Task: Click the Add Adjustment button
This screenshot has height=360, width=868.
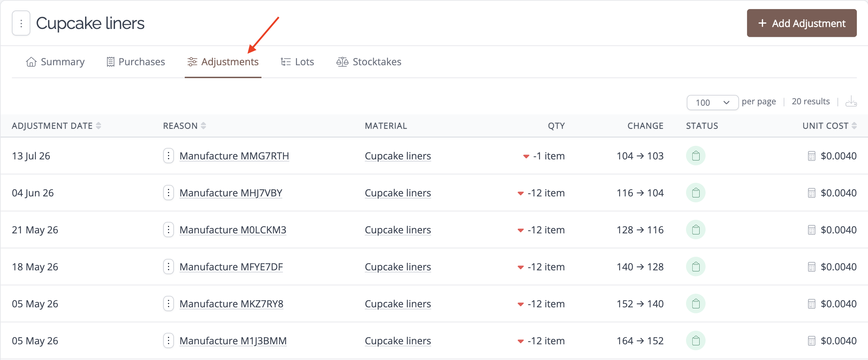Action: (x=802, y=23)
